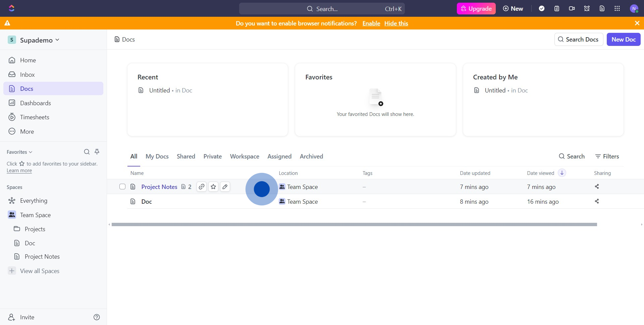Switch to the My Docs tab
Image resolution: width=644 pixels, height=325 pixels.
coord(157,156)
